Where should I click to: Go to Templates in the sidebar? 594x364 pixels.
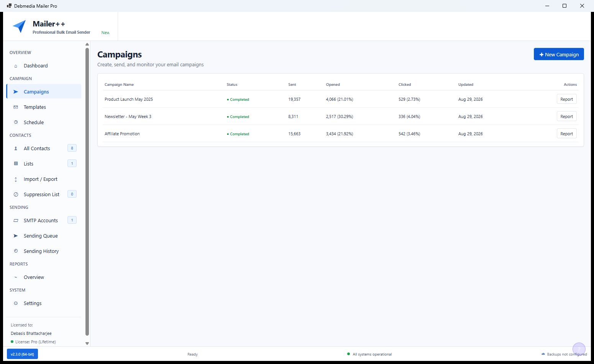pos(44,107)
